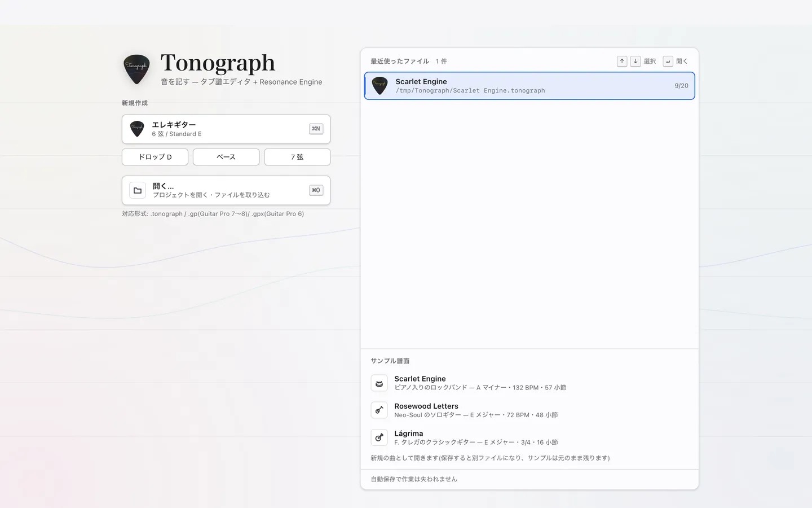Click the ⌘O shortcut badge

pyautogui.click(x=316, y=190)
